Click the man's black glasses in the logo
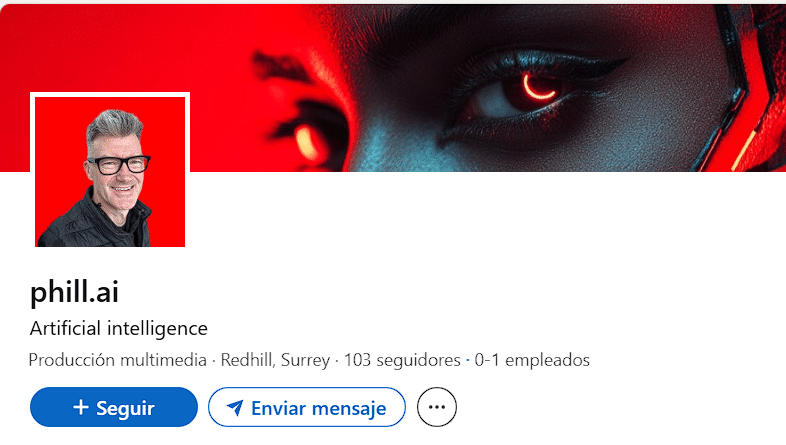The image size is (786, 445). [118, 165]
